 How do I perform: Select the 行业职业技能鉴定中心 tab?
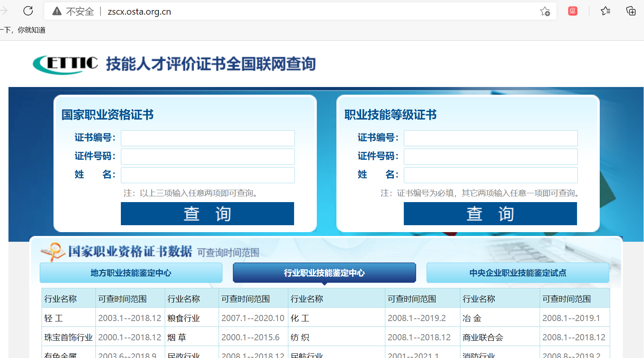(324, 273)
